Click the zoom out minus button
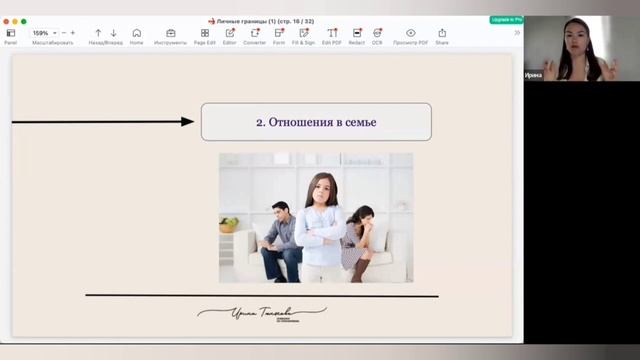The height and width of the screenshot is (360, 640). [64, 33]
